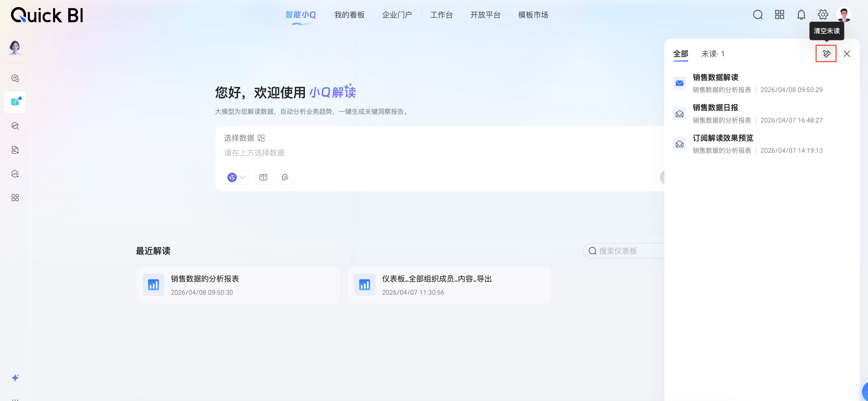Open 企业门户 from the top menu
868x401 pixels.
pyautogui.click(x=397, y=15)
